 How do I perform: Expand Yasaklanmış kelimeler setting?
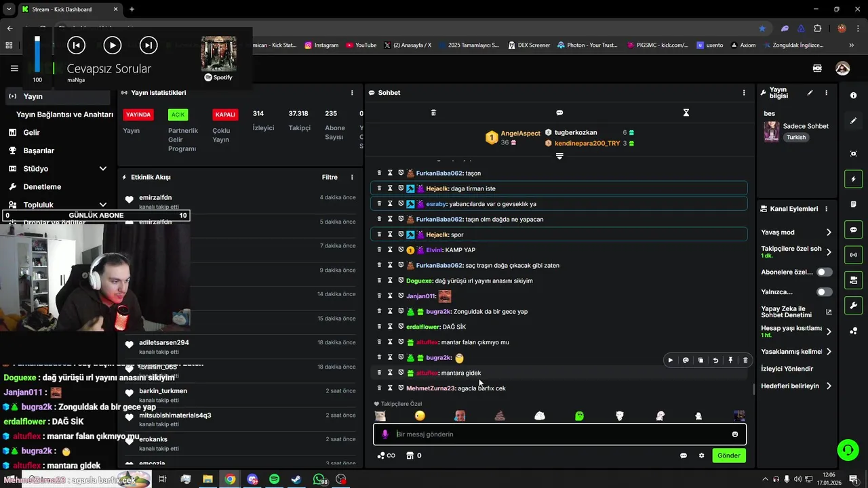pyautogui.click(x=829, y=352)
